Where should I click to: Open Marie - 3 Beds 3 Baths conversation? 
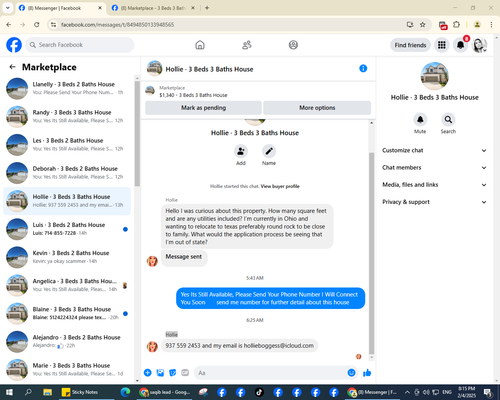coord(68,369)
